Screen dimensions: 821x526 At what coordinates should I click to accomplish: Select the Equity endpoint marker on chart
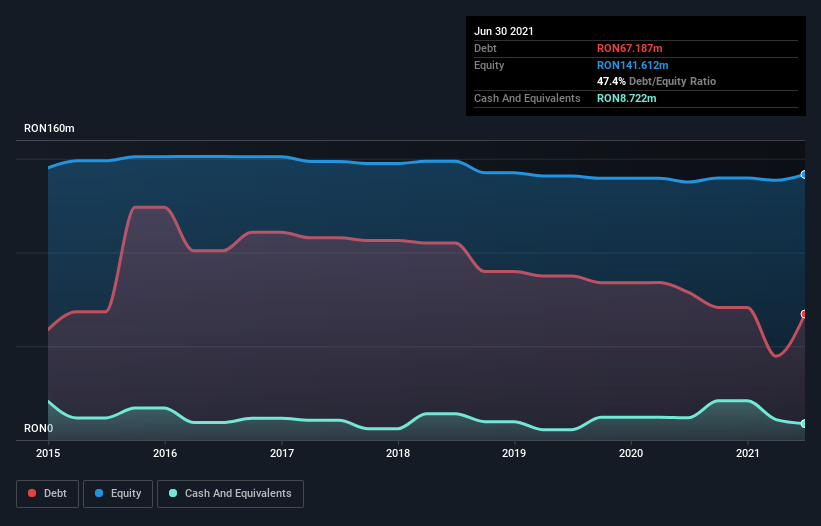tap(804, 174)
